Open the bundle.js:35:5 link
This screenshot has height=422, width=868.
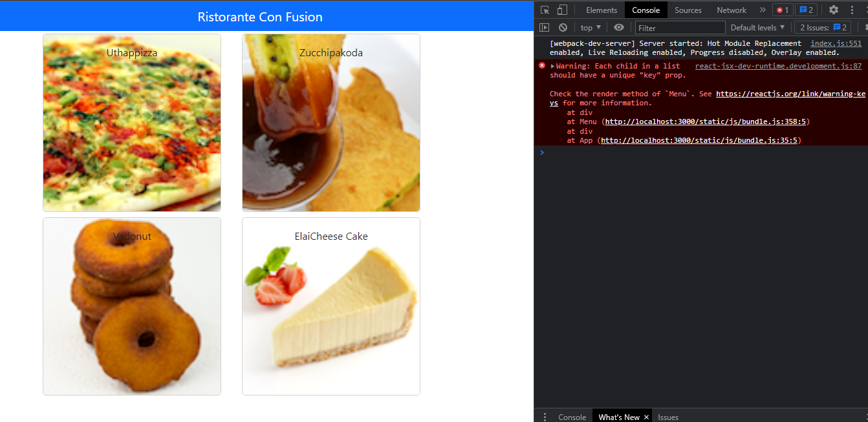pyautogui.click(x=699, y=140)
